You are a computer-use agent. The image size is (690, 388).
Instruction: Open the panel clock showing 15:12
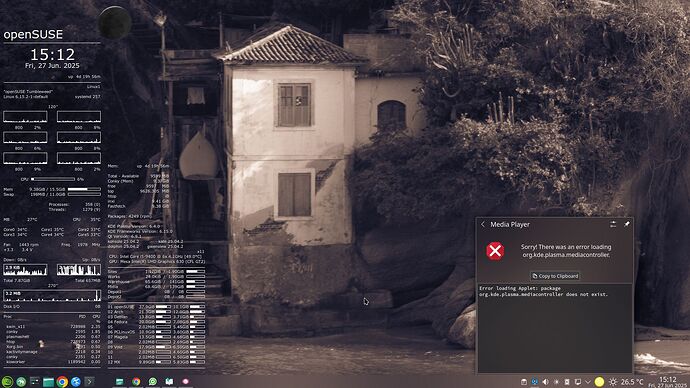668,381
